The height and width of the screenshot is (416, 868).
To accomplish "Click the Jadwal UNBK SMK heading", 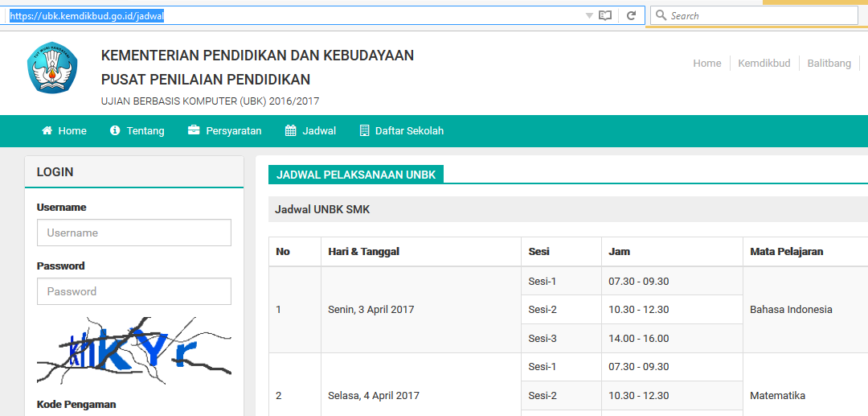I will click(322, 210).
